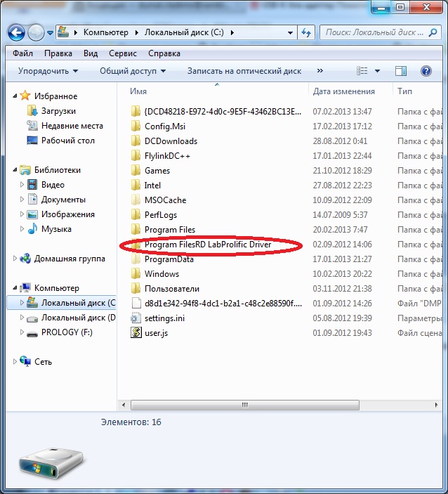
Task: Open the Упорядочить dropdown
Action: coord(48,71)
